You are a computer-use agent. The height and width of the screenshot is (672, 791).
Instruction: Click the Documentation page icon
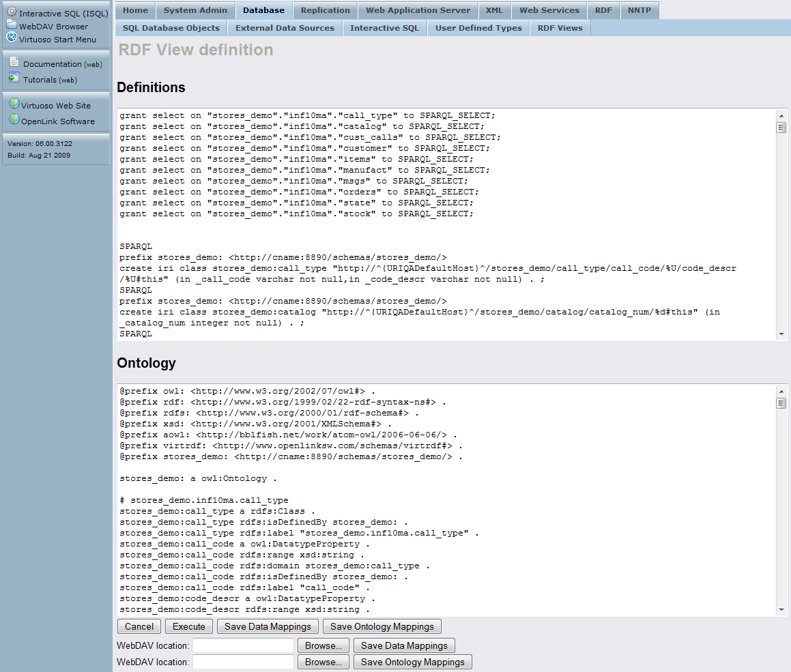14,62
